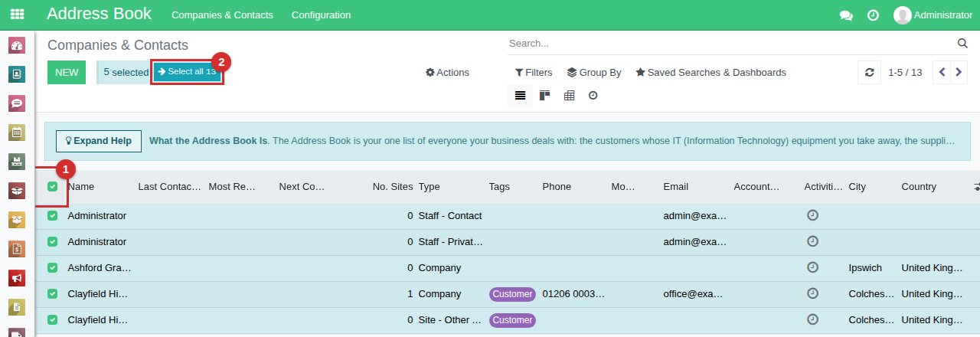Open the Companies & Contacts menu
This screenshot has height=337, width=980.
pyautogui.click(x=222, y=15)
